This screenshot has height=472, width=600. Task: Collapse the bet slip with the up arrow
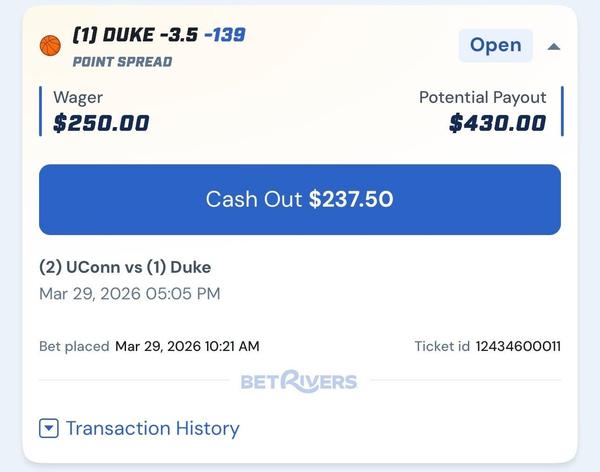pyautogui.click(x=553, y=45)
